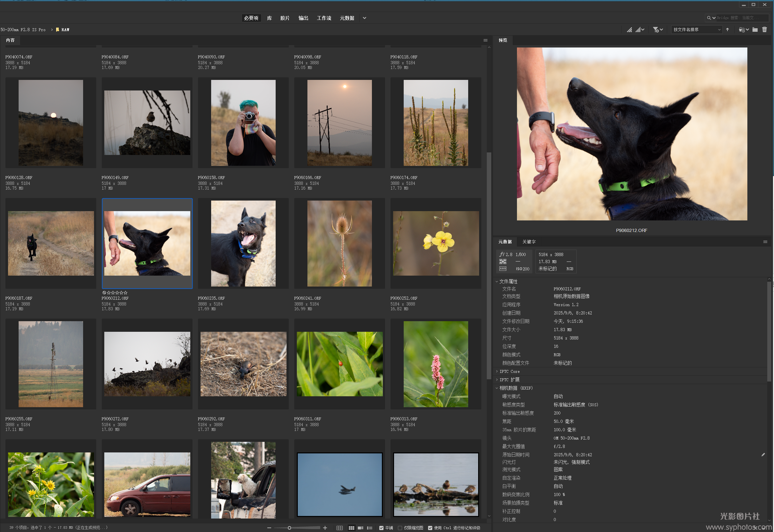Screen dimensions: 774x532
Task: Toggle ascending sort order arrow
Action: point(727,30)
